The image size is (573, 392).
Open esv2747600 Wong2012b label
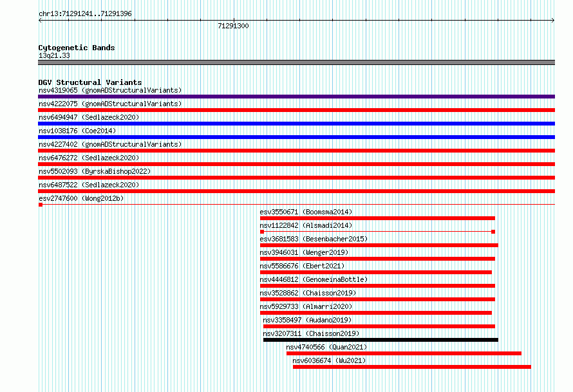point(81,198)
